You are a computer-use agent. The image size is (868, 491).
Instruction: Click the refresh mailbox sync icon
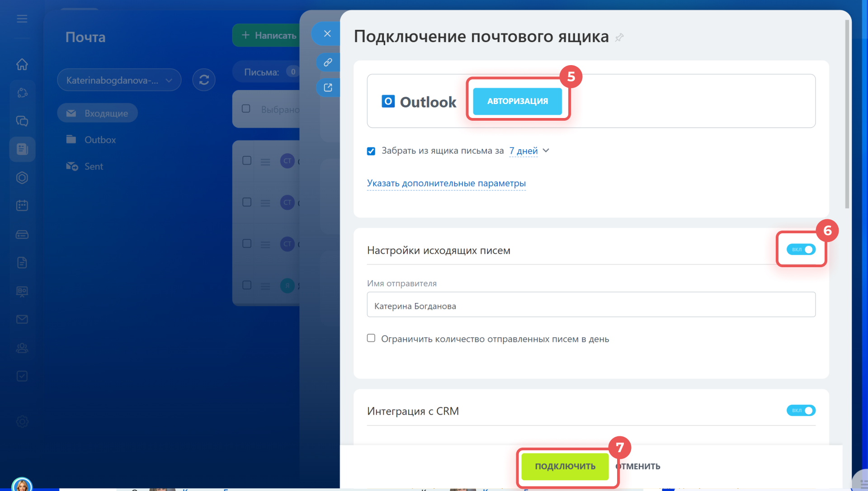(x=204, y=80)
